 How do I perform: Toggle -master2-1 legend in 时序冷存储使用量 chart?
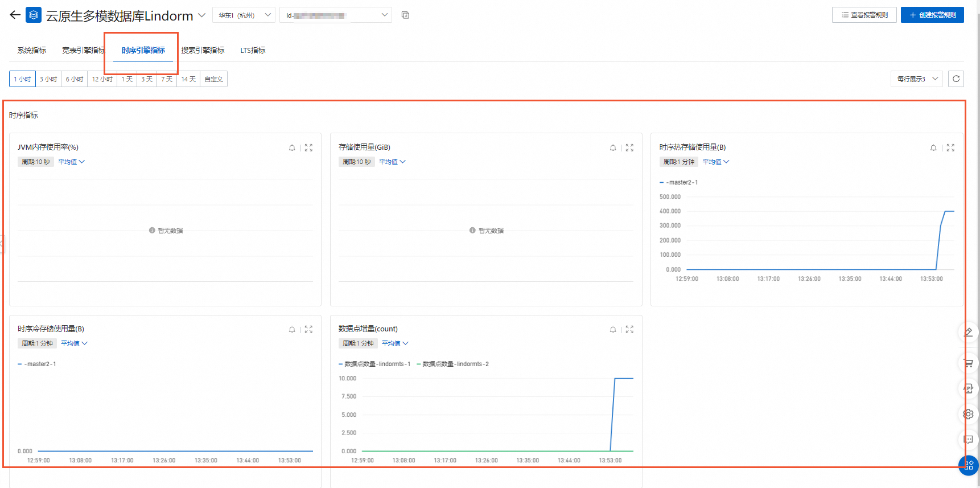37,364
